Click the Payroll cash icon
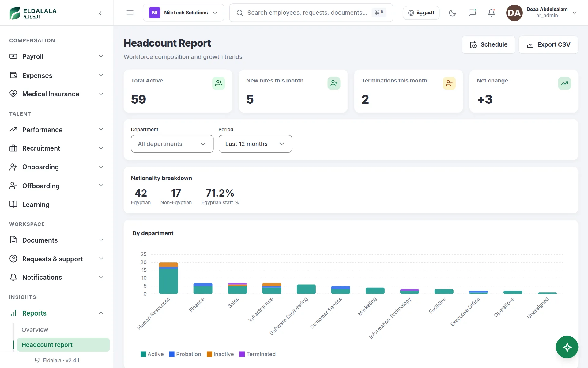This screenshot has height=368, width=588. [x=13, y=56]
